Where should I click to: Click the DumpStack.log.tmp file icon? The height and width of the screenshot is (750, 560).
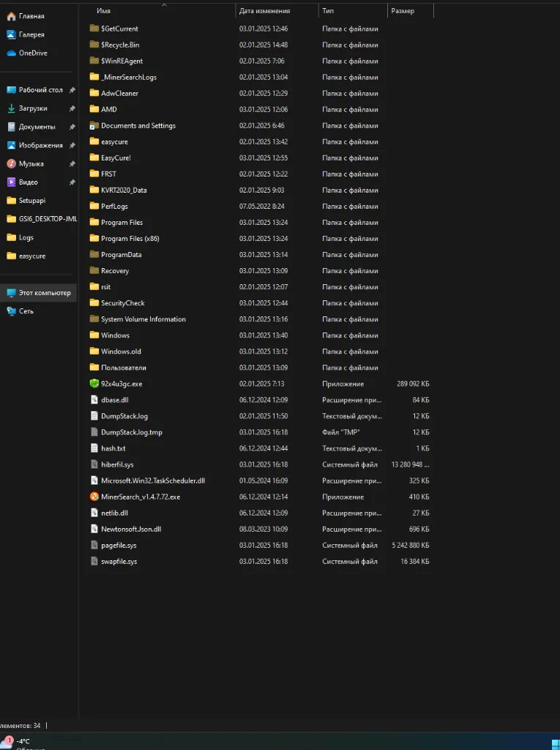pos(94,432)
